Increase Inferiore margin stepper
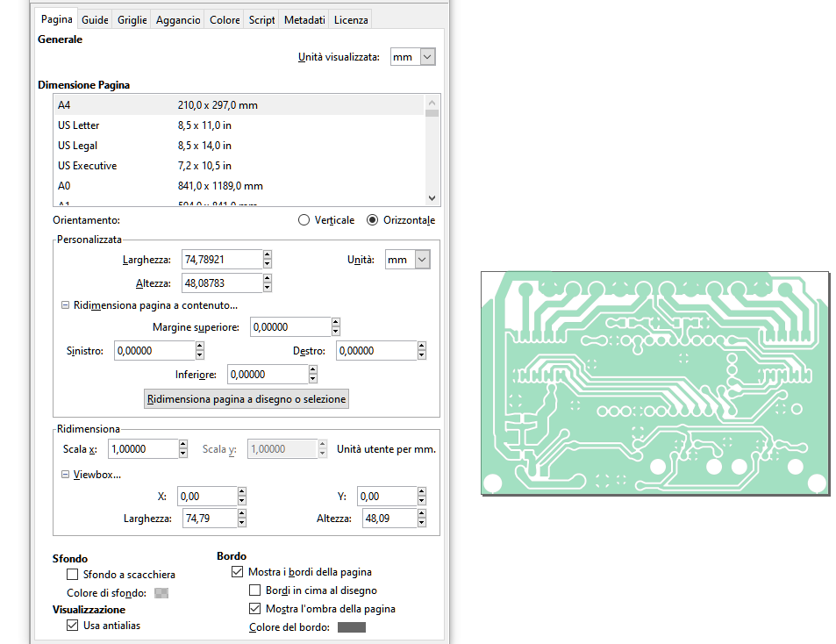The height and width of the screenshot is (644, 836). tap(313, 369)
